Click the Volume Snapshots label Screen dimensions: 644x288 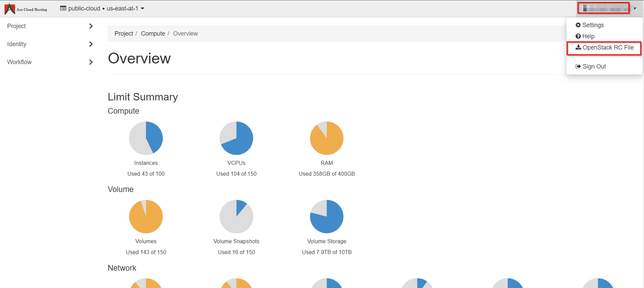pyautogui.click(x=236, y=241)
